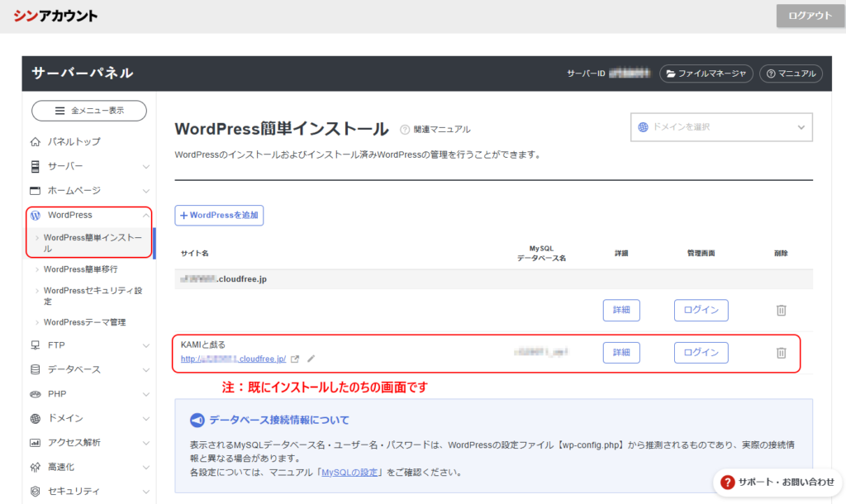This screenshot has width=846, height=504.
Task: Open the KAMIと戯る cloudfree.jp URL link
Action: 233,359
